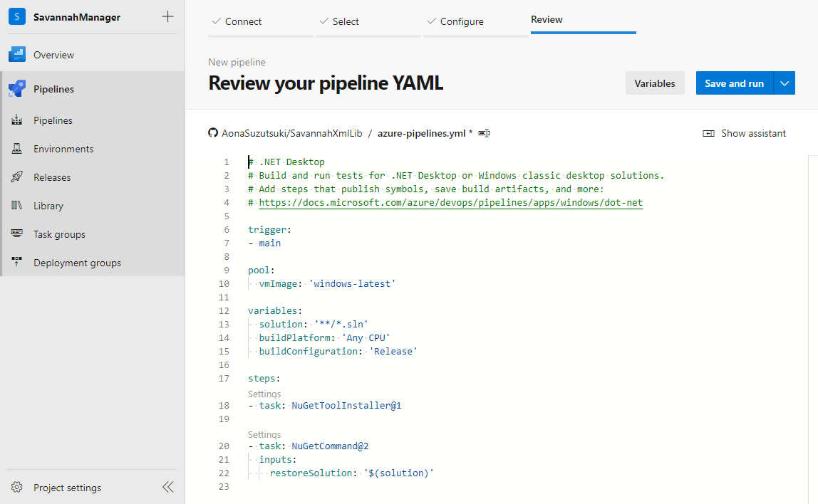Click the plus icon beside SavannahManager
The width and height of the screenshot is (818, 504).
[x=167, y=16]
